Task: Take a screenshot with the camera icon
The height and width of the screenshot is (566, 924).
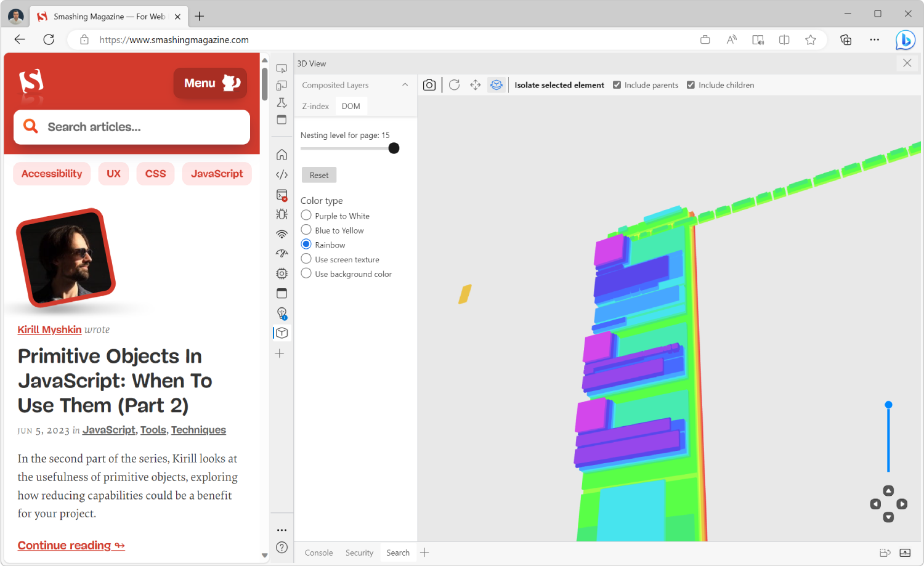Action: 429,85
